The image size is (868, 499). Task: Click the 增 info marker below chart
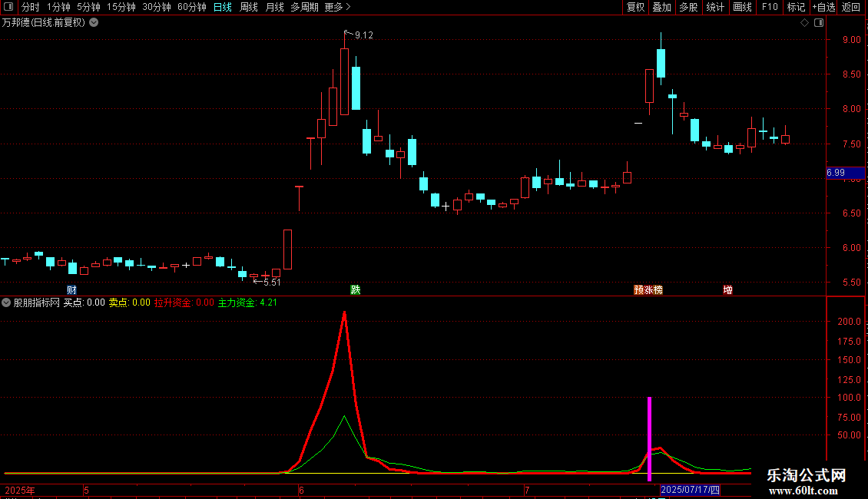(728, 290)
